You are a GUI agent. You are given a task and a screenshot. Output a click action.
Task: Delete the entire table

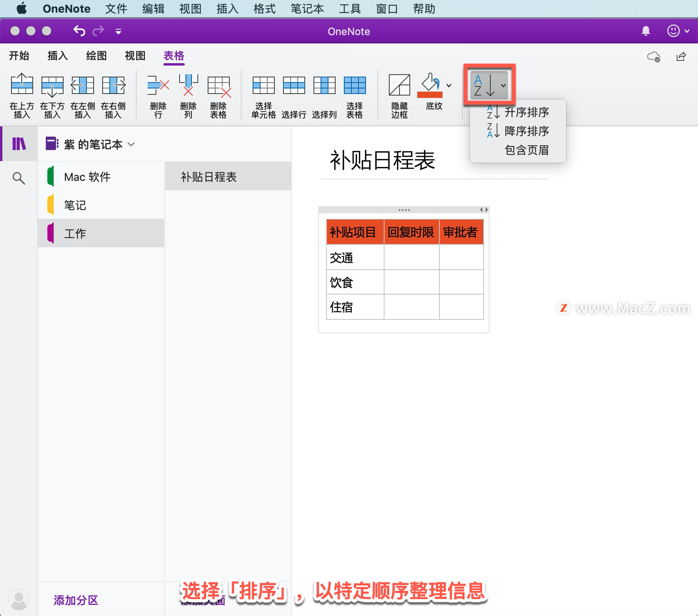(218, 96)
